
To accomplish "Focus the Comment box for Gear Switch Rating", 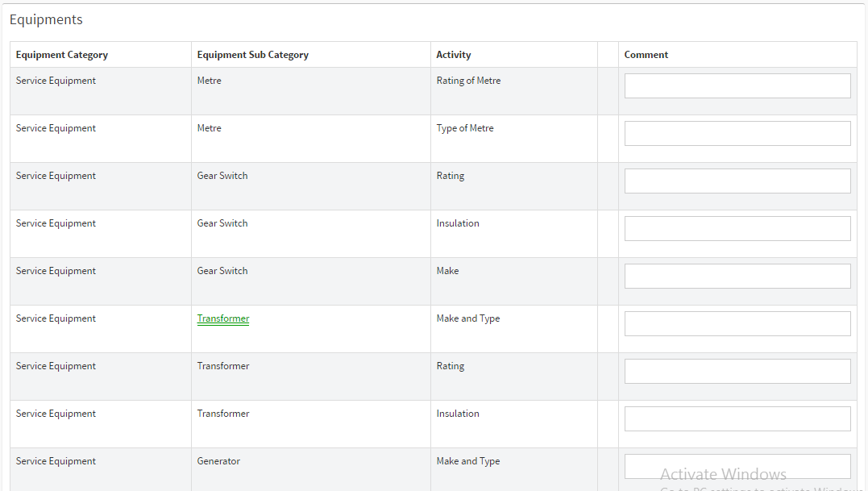I will [x=737, y=181].
